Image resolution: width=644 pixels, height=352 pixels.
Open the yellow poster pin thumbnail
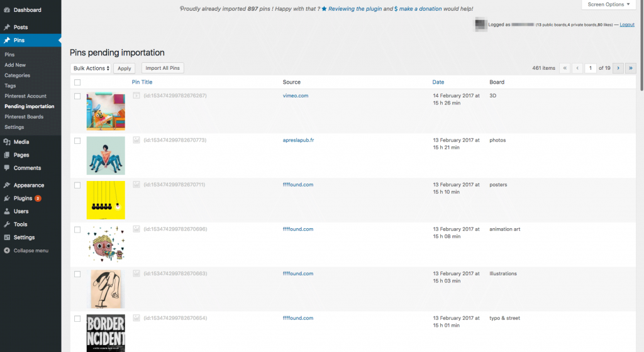pos(106,201)
